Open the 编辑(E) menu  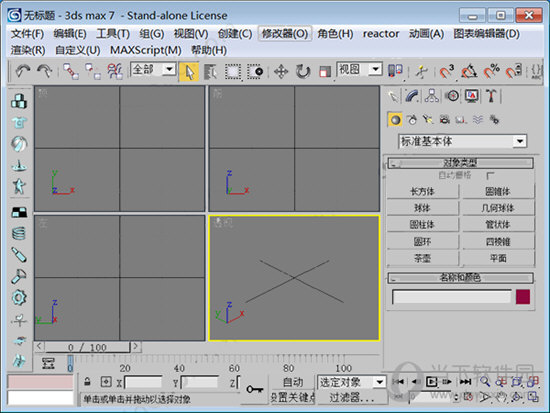pyautogui.click(x=70, y=34)
